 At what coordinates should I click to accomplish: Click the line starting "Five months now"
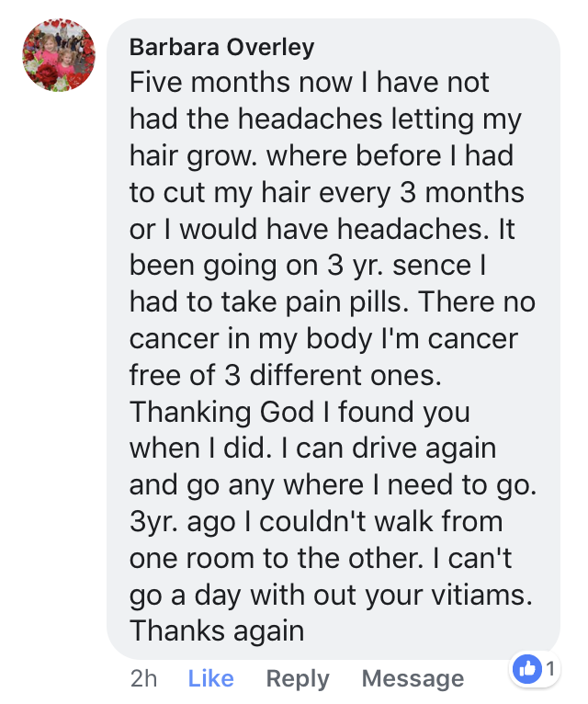pyautogui.click(x=310, y=83)
